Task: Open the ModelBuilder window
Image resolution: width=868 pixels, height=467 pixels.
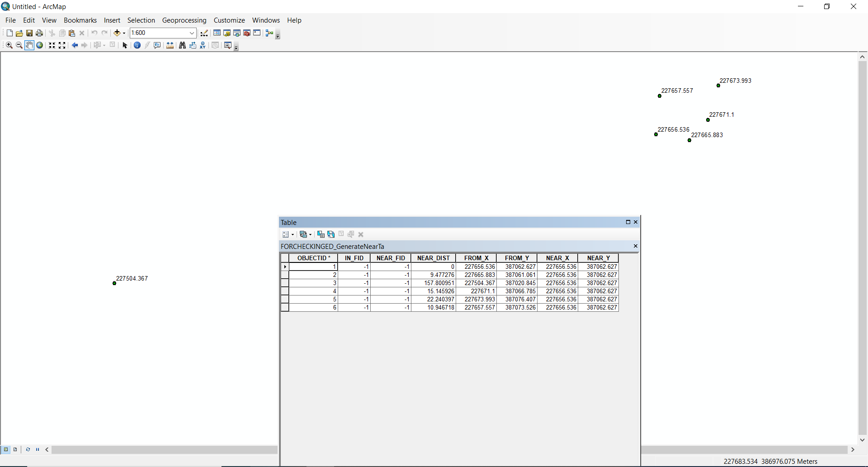Action: pos(269,33)
